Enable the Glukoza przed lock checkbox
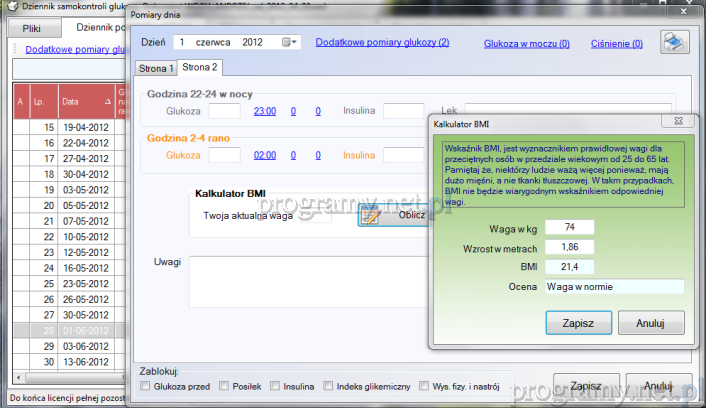The height and width of the screenshot is (408, 706). pos(147,385)
